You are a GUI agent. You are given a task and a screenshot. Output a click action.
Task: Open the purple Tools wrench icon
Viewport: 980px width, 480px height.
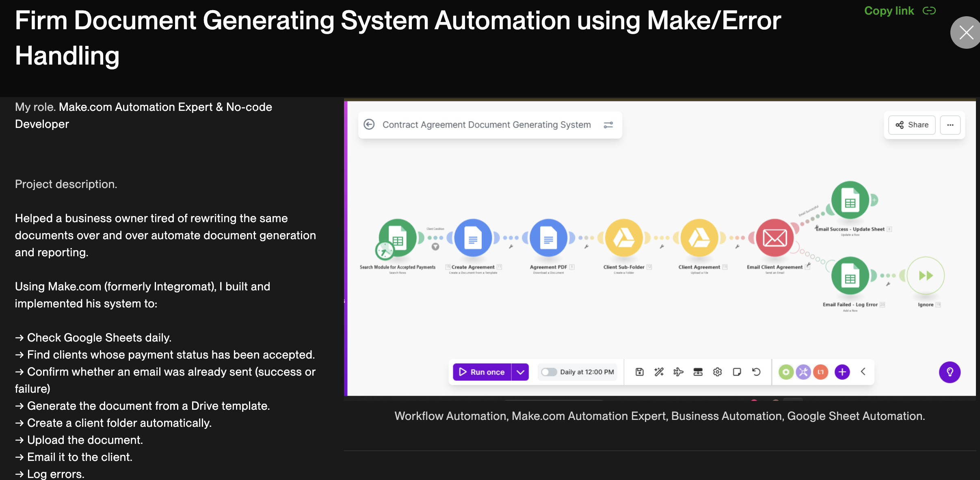point(803,372)
